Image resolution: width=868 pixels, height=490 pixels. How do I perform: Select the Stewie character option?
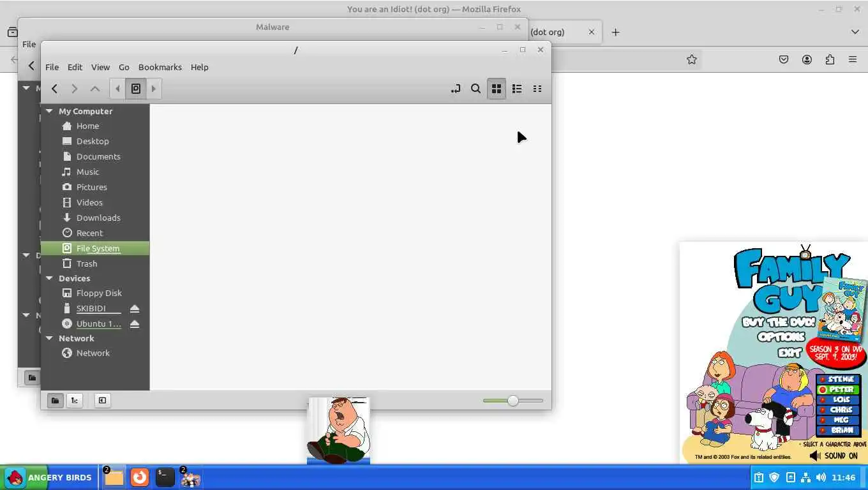coord(839,379)
